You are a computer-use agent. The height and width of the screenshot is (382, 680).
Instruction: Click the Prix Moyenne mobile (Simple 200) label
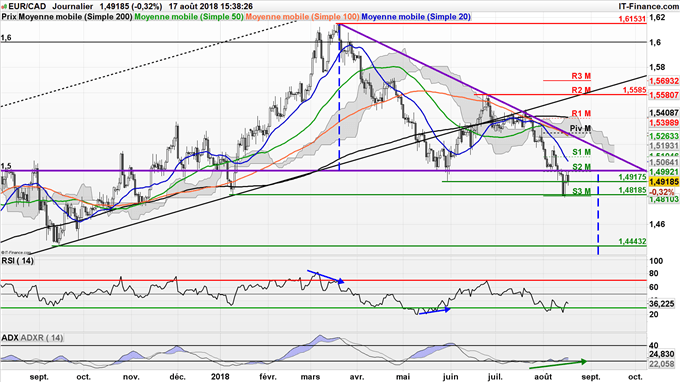tap(67, 17)
